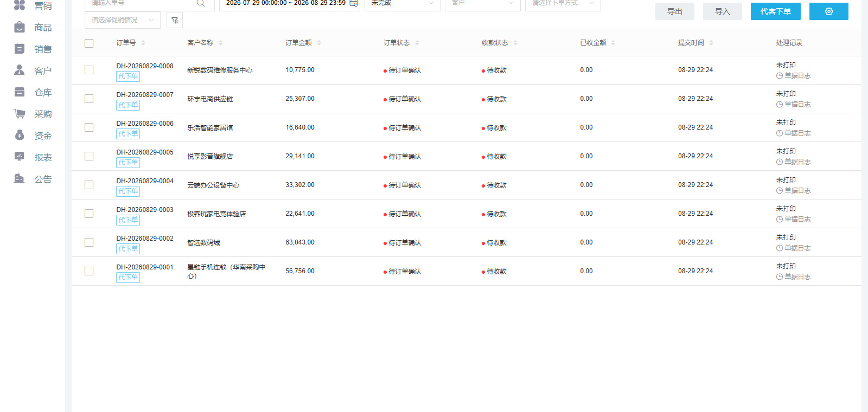Open the 仓库 warehouse sidebar icon
This screenshot has height=412, width=868.
tap(20, 92)
